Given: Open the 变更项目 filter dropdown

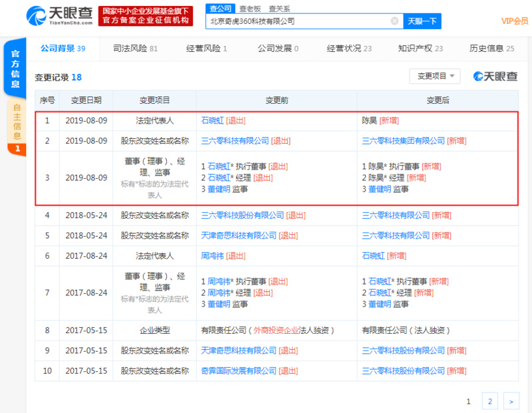Looking at the screenshot, I should (434, 76).
